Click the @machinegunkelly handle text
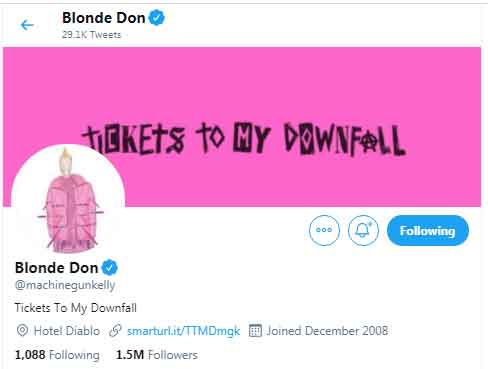The height and width of the screenshot is (369, 488). click(65, 285)
